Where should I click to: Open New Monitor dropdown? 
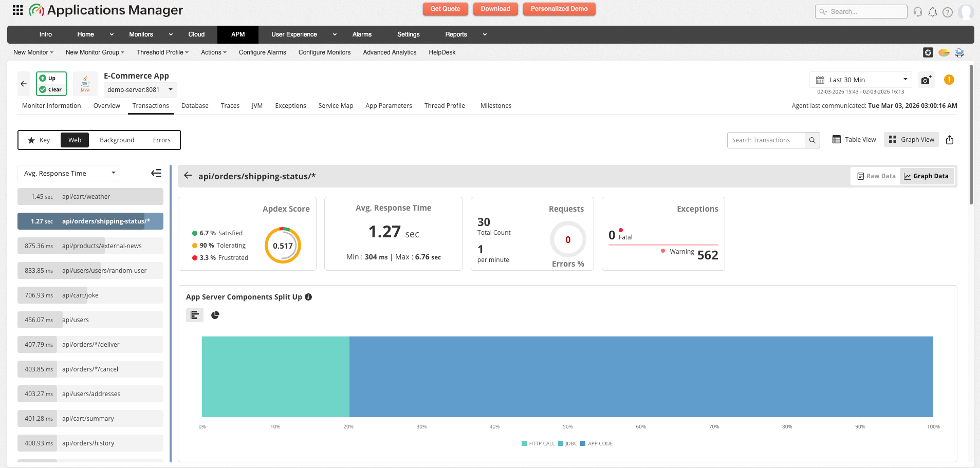pyautogui.click(x=33, y=52)
